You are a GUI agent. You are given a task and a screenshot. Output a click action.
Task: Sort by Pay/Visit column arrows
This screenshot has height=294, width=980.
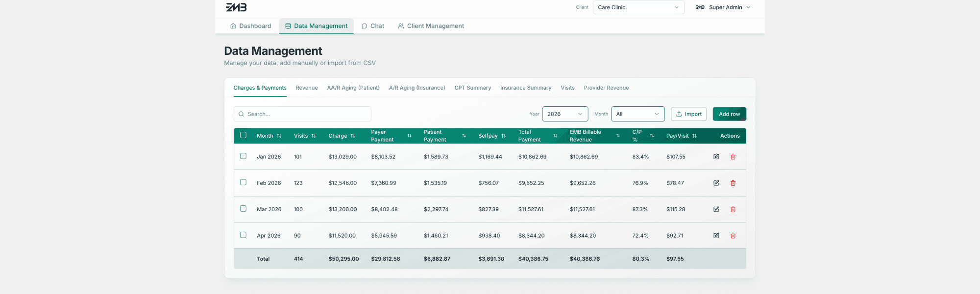tap(694, 136)
